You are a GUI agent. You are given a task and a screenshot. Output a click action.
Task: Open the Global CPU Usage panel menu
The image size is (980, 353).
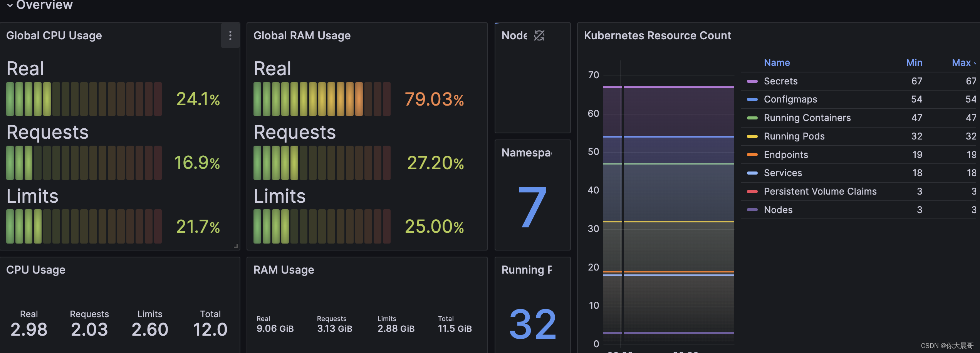tap(230, 35)
